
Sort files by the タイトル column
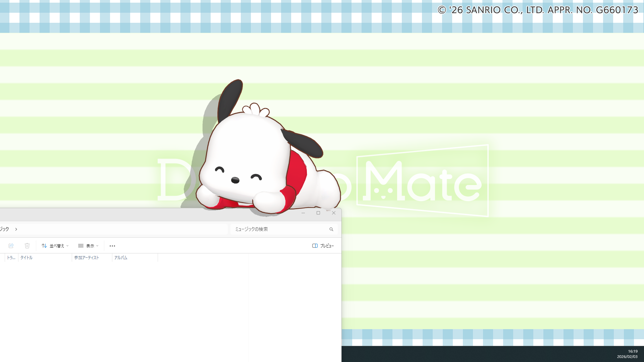[x=26, y=257]
